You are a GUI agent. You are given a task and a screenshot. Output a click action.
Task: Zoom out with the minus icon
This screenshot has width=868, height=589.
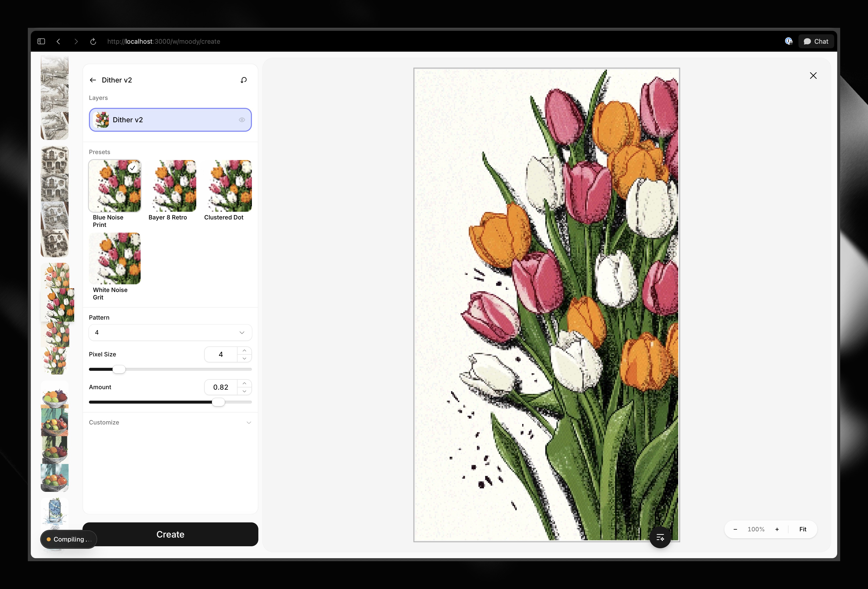[x=735, y=529]
